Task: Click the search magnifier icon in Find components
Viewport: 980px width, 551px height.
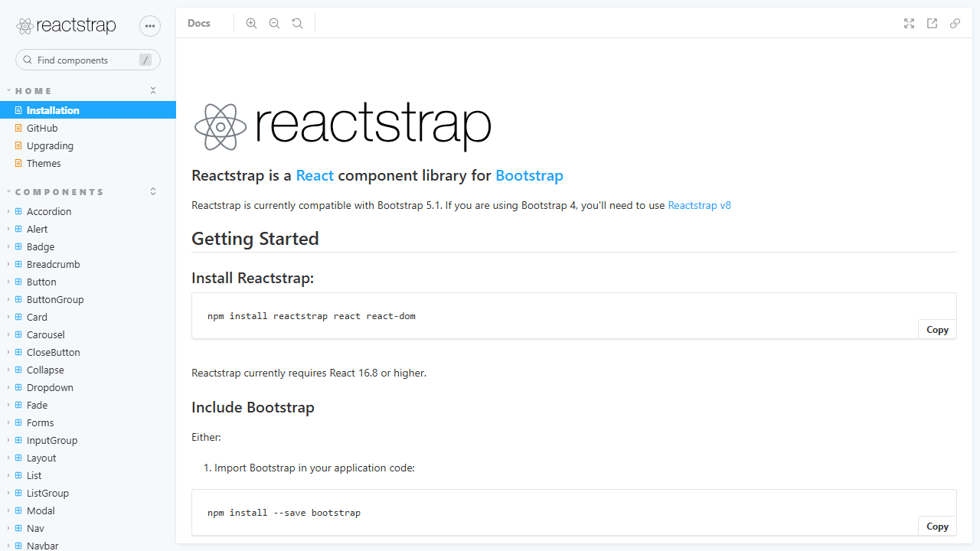Action: [28, 60]
